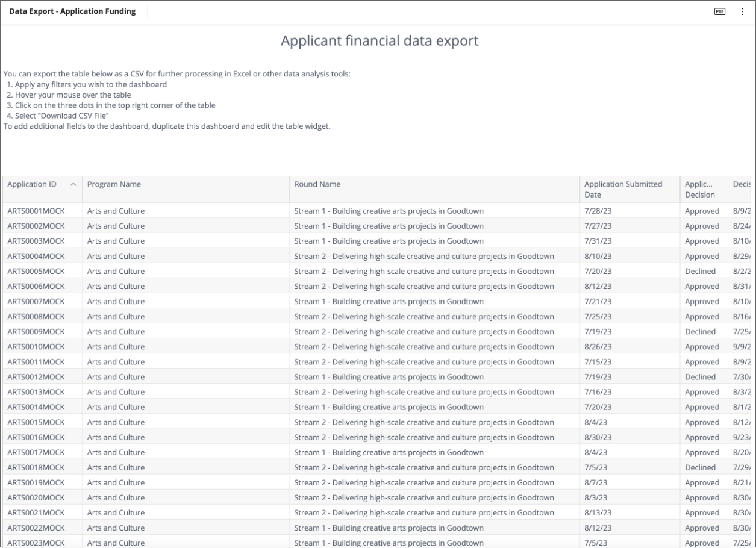Select the ARTS0009MOCK application ID cell
756x548 pixels.
tap(42, 331)
